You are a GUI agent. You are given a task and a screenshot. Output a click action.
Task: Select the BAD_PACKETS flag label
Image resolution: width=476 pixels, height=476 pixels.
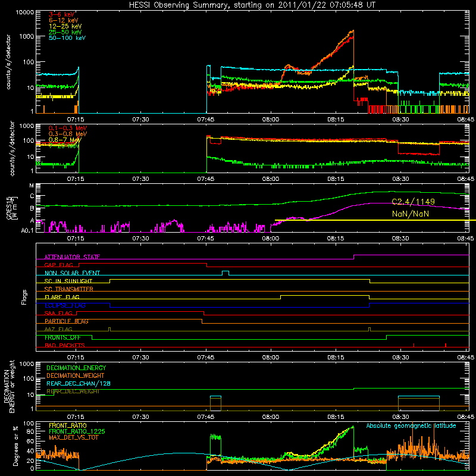click(x=65, y=345)
